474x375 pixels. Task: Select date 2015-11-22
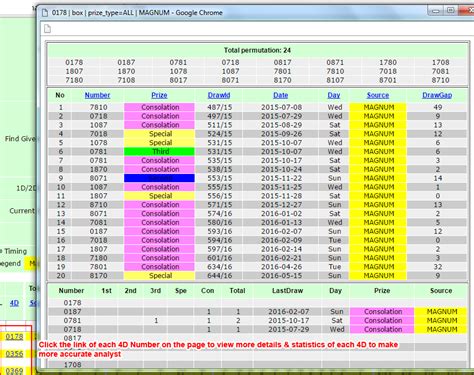(281, 178)
